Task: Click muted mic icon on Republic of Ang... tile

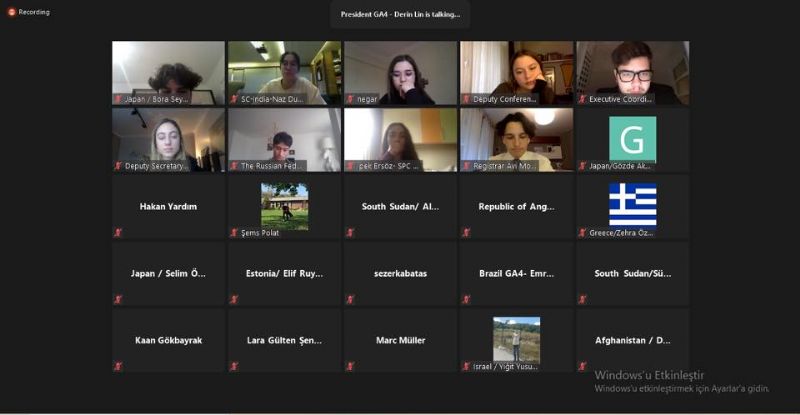Action: 466,233
